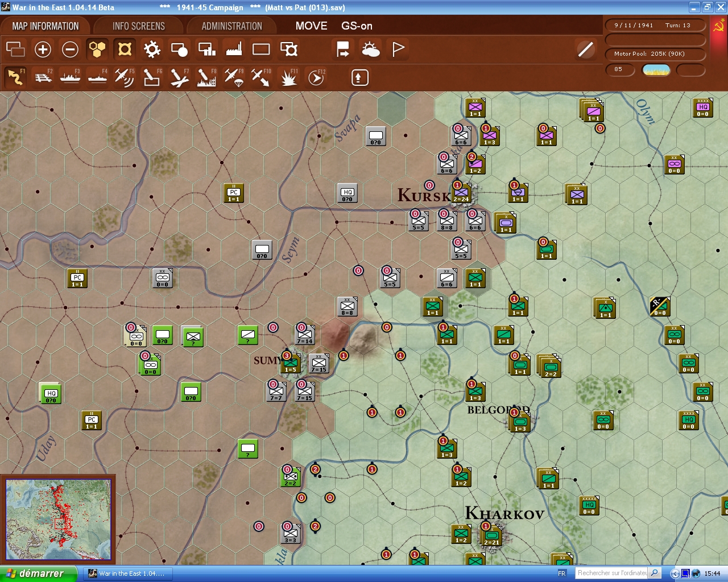
Task: Click the rectangle-with-gear toolbar icon
Action: 289,49
